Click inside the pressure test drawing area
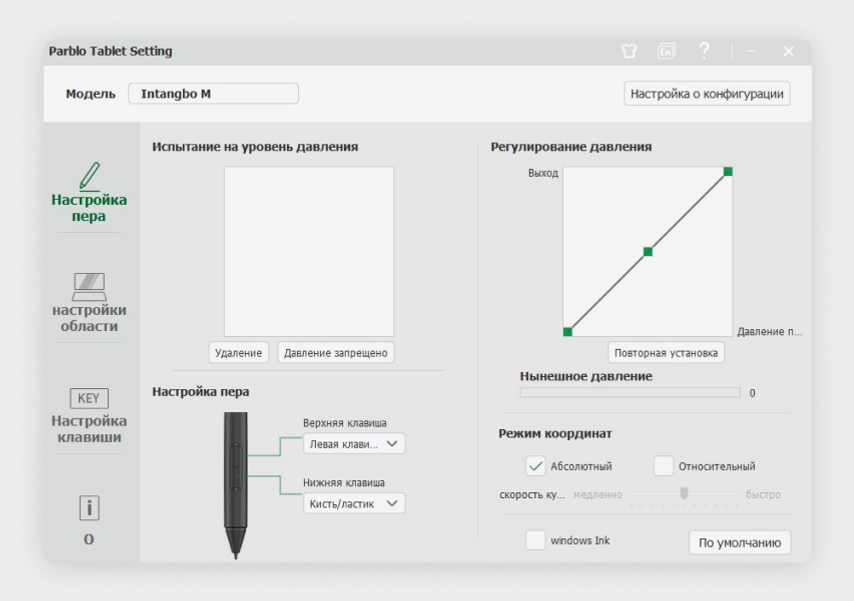Screen dimensions: 854x601 click(x=309, y=252)
